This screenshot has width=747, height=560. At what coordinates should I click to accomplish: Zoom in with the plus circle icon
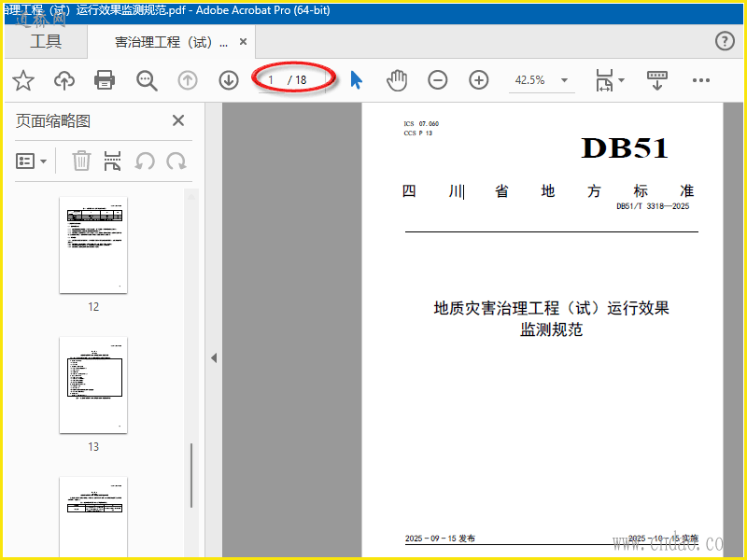479,80
